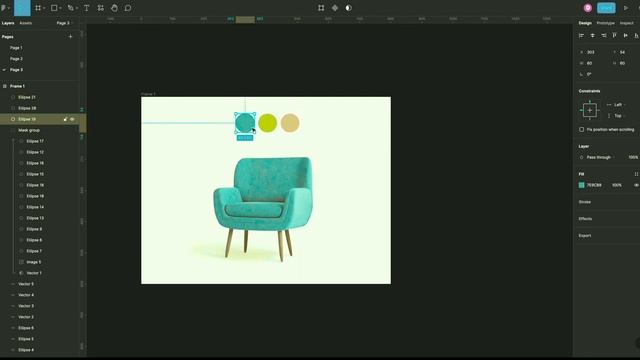Go to Page 2

16,59
